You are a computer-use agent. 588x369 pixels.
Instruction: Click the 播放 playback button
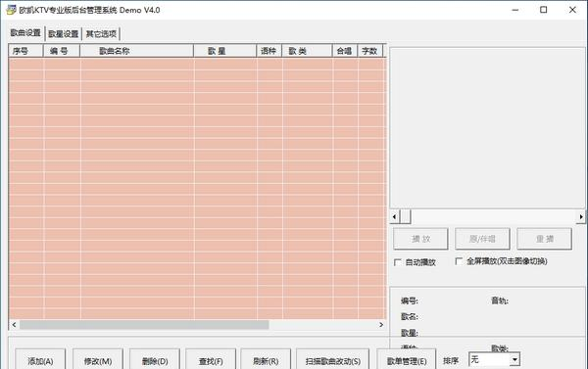click(x=420, y=239)
